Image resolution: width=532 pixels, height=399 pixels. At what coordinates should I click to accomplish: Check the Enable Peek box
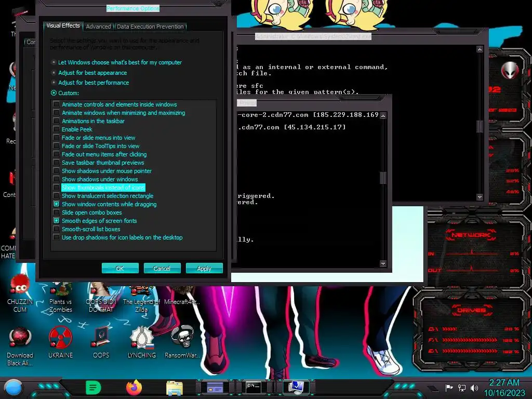coord(56,129)
